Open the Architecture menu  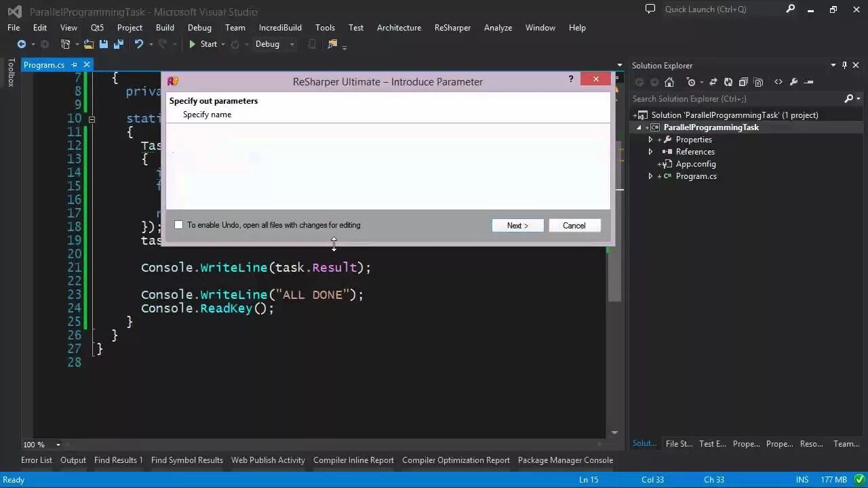point(399,28)
